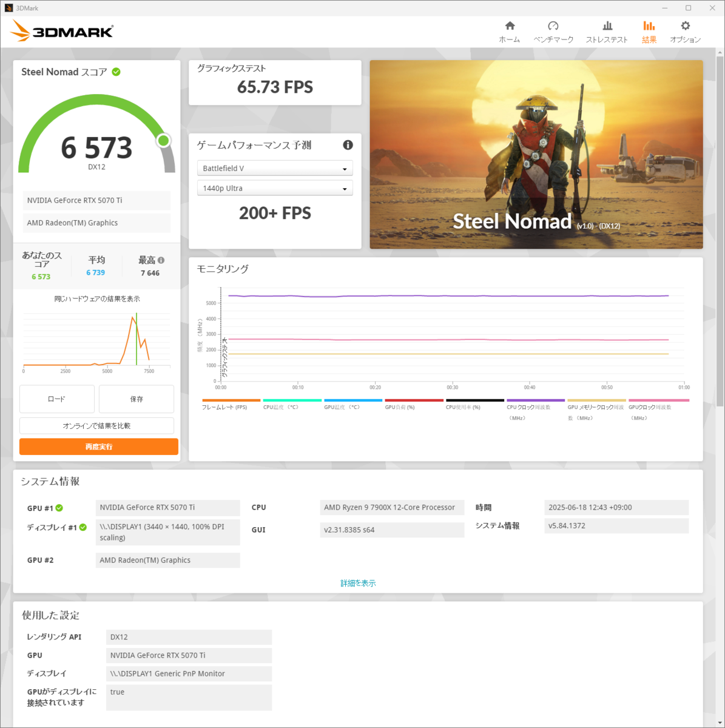Click the 3DMark app icon in title bar

tap(8, 8)
